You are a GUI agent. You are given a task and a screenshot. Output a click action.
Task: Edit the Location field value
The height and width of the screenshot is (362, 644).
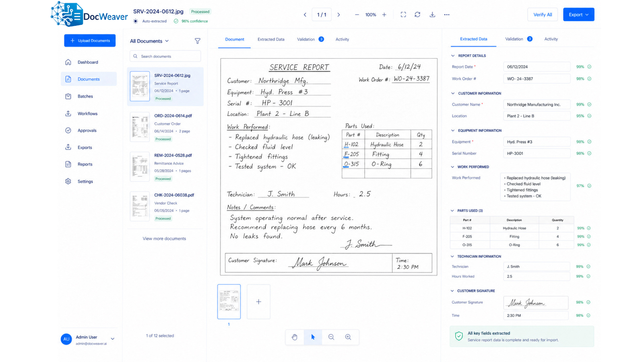coord(537,116)
